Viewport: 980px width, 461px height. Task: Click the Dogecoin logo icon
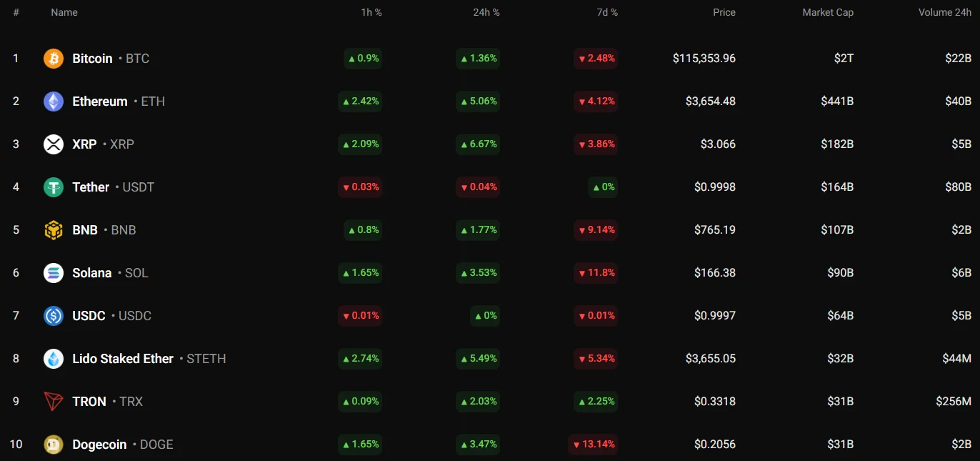click(x=54, y=445)
